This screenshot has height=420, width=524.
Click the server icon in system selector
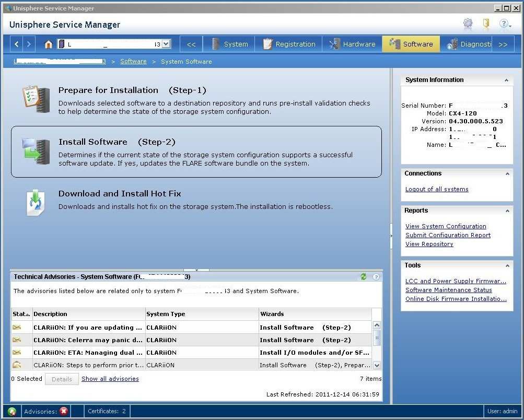click(61, 44)
